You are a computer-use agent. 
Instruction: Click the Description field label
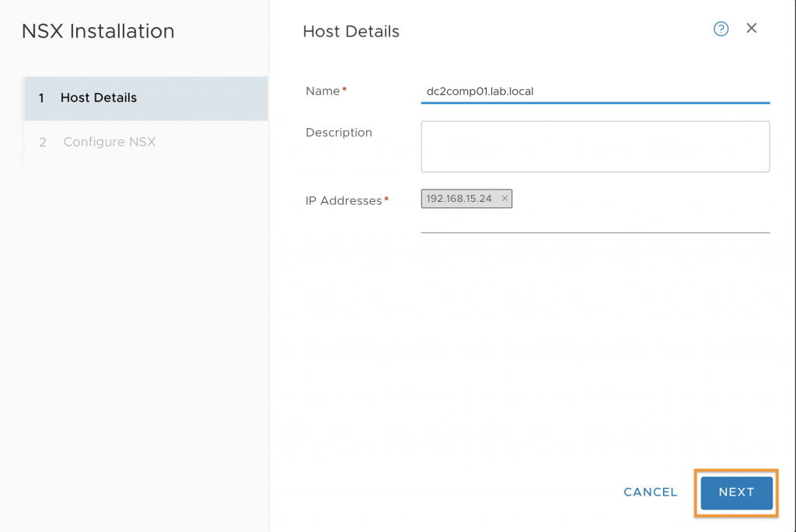(x=339, y=132)
